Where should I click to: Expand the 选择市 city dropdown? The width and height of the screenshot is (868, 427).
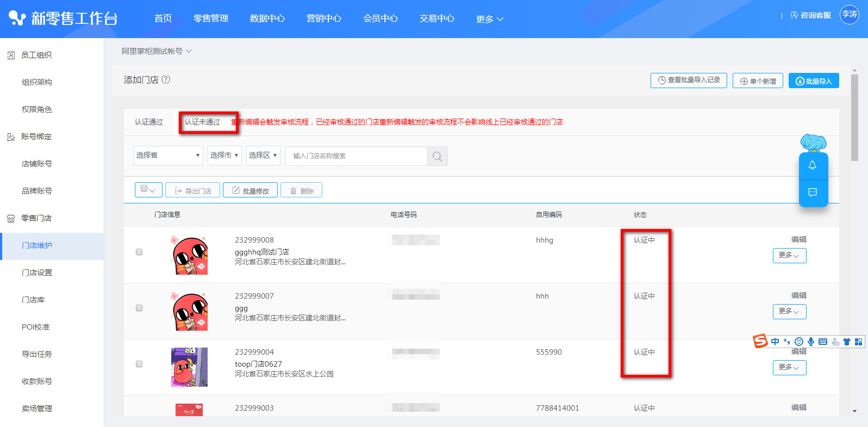(x=224, y=156)
